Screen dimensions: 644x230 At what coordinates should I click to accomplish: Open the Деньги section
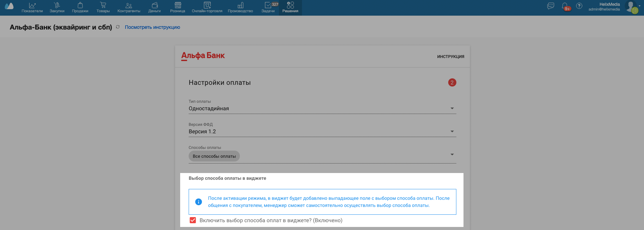pos(154,8)
